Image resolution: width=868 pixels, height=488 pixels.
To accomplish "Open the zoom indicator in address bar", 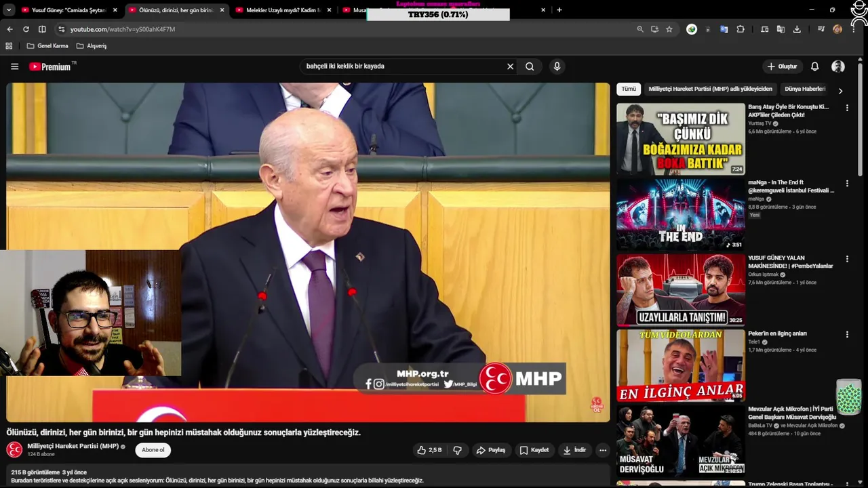I will (x=639, y=29).
